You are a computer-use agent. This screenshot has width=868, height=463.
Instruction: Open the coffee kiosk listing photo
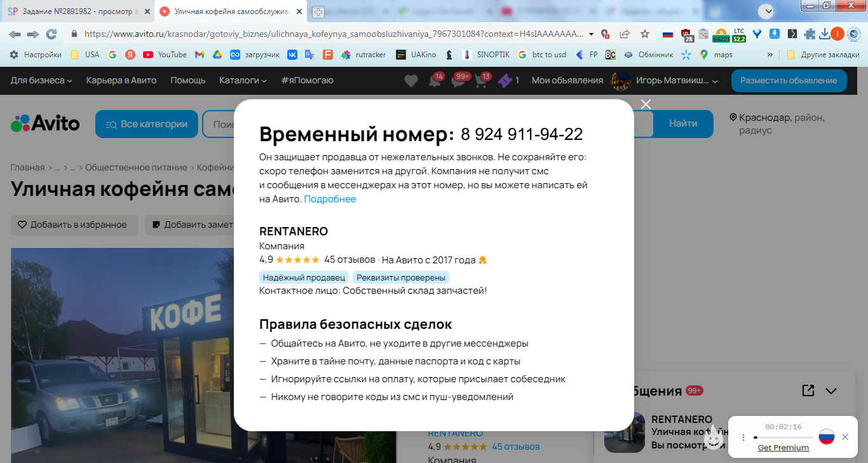[122, 356]
